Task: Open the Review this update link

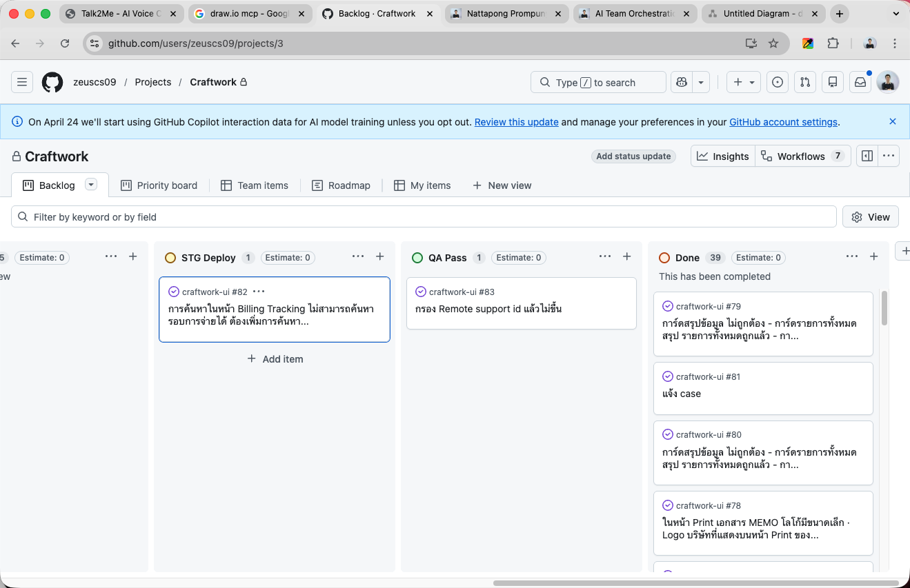Action: [x=516, y=122]
